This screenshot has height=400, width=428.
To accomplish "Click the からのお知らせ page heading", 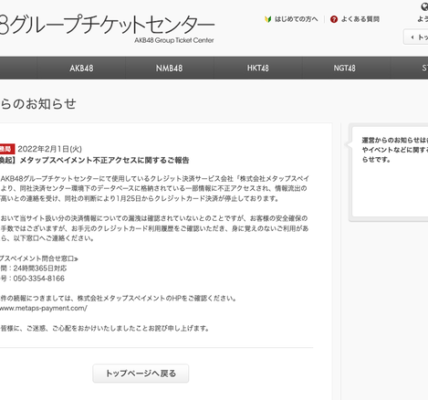I will pos(38,104).
